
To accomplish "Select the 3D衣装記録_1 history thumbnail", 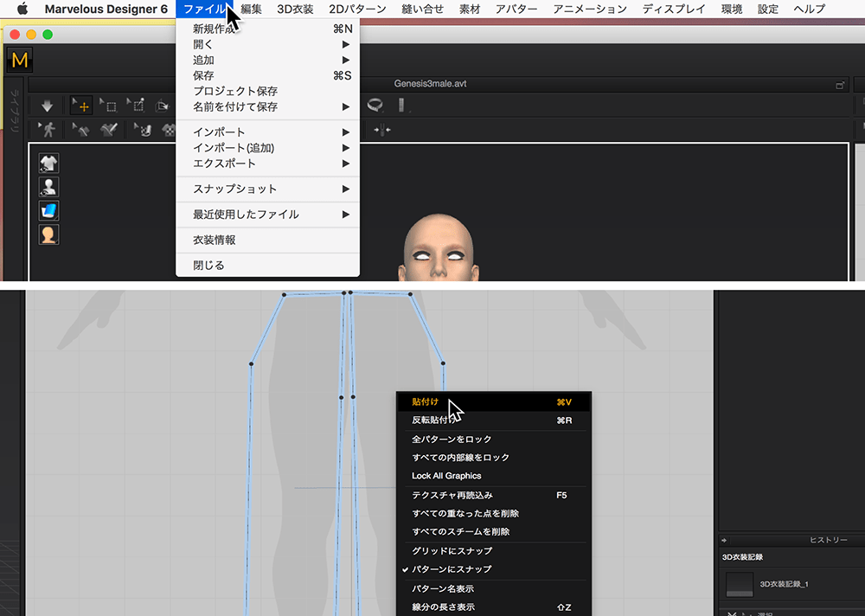I will 739,585.
